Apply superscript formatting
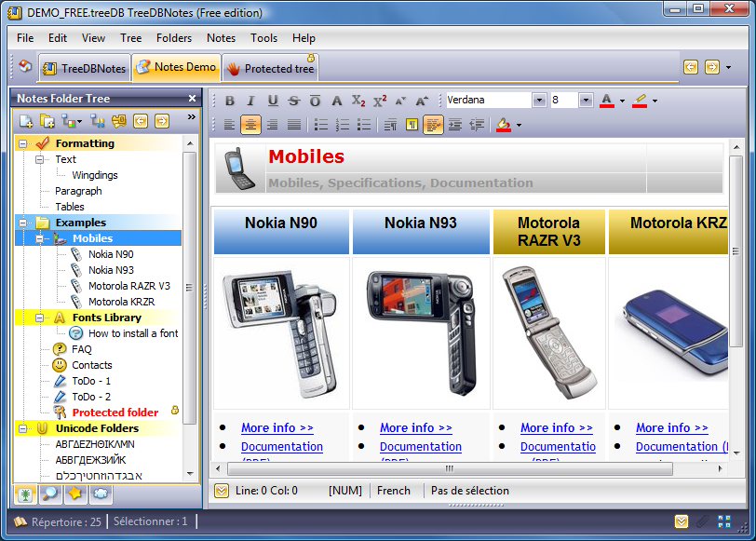Viewport: 756px width, 541px height. pyautogui.click(x=380, y=101)
